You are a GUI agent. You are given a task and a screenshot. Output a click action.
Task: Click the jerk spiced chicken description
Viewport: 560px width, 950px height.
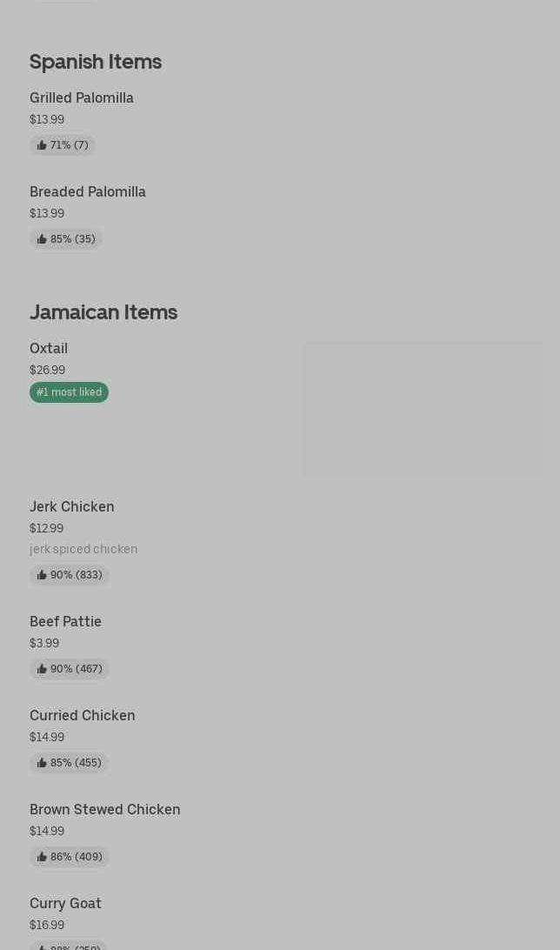[83, 549]
